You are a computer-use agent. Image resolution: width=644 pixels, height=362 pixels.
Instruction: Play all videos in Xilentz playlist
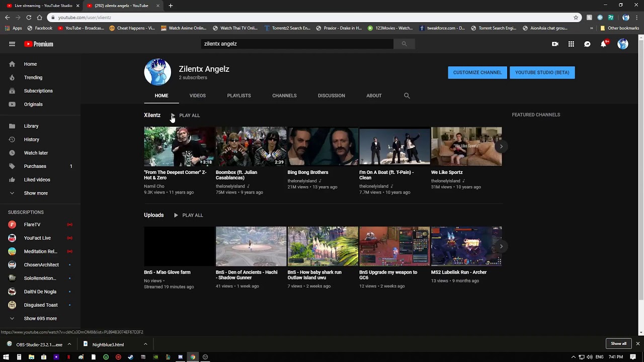click(186, 116)
